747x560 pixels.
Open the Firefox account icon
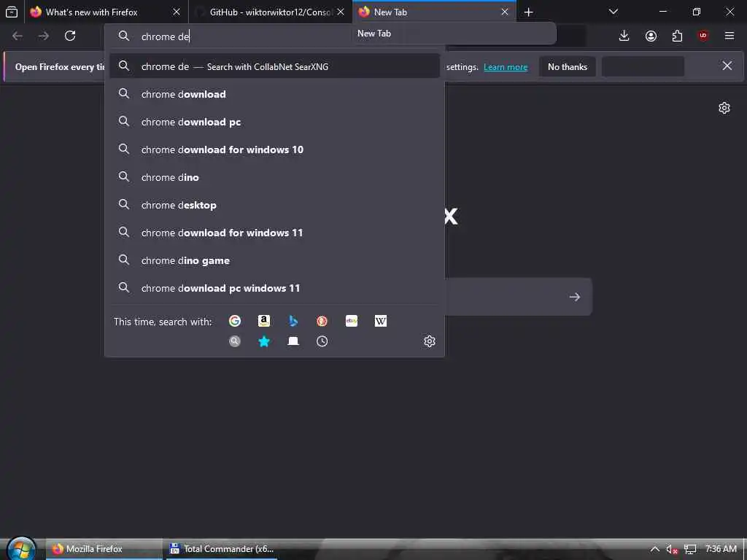point(651,36)
